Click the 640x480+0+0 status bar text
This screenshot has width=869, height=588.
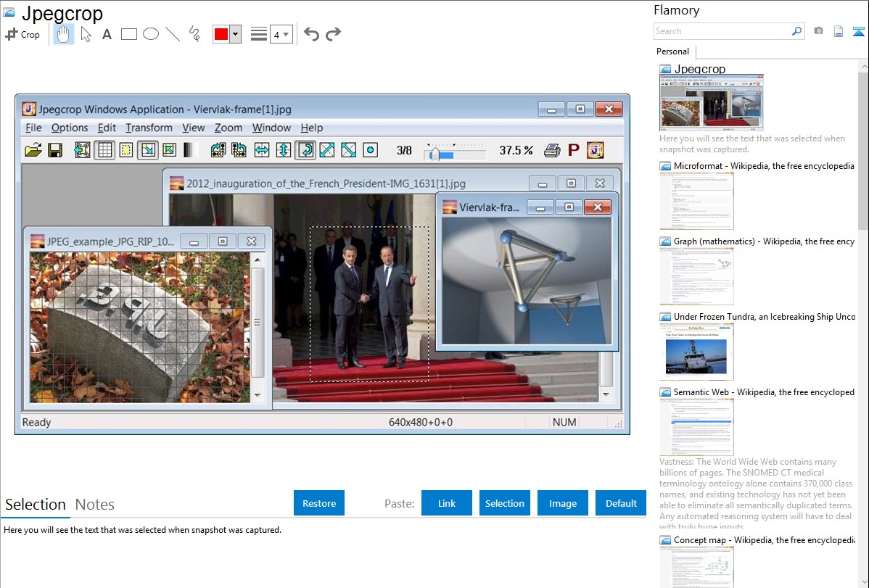[x=421, y=422]
